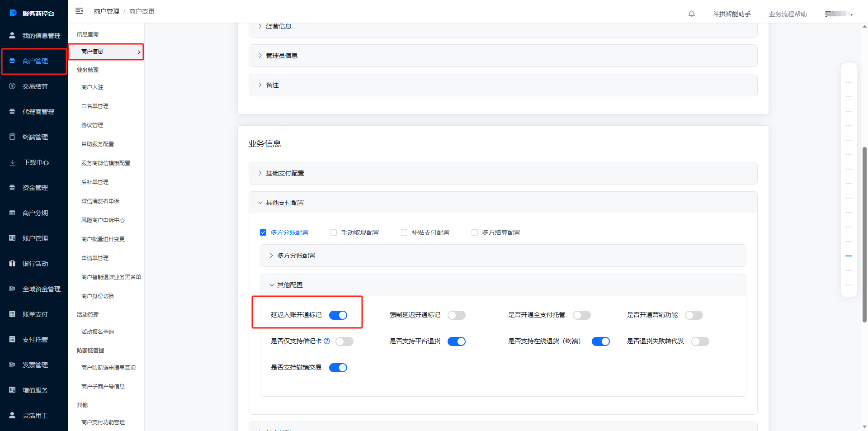Click the 银行活动 gift icon

[x=12, y=263]
